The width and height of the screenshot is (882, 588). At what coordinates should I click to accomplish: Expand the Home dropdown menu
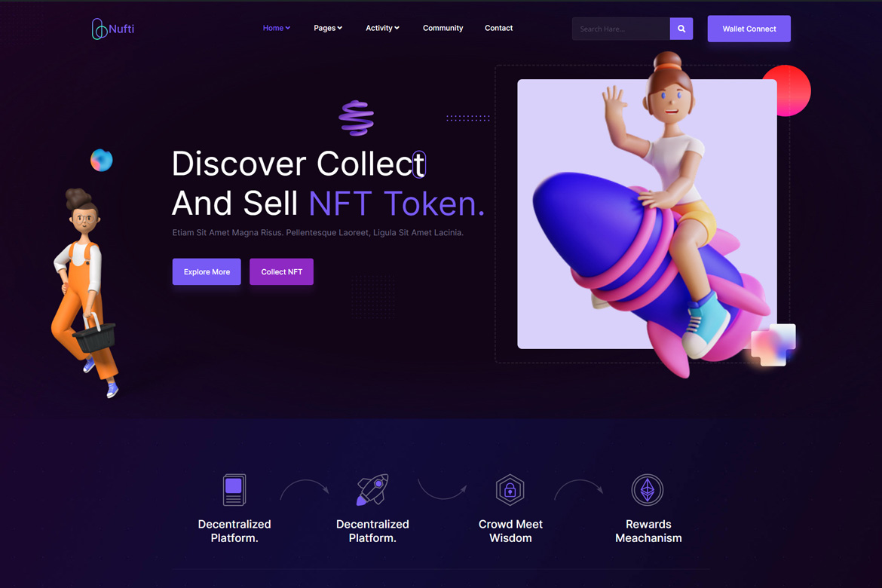tap(276, 28)
